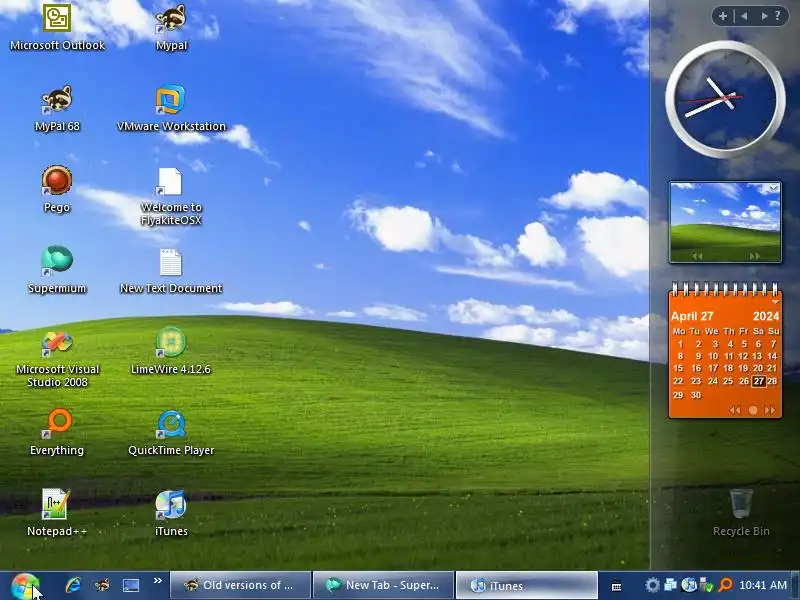Click Show Desktop quick launch icon
The width and height of the screenshot is (800, 600).
tap(131, 585)
